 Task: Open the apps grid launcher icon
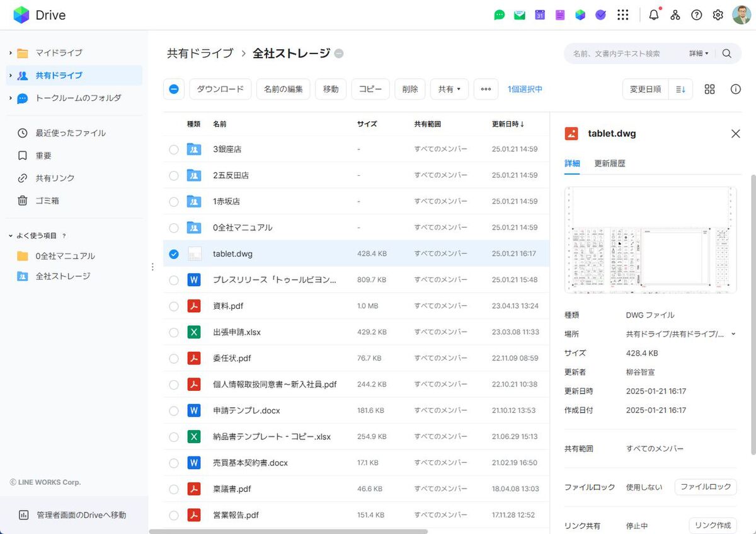[x=623, y=15]
